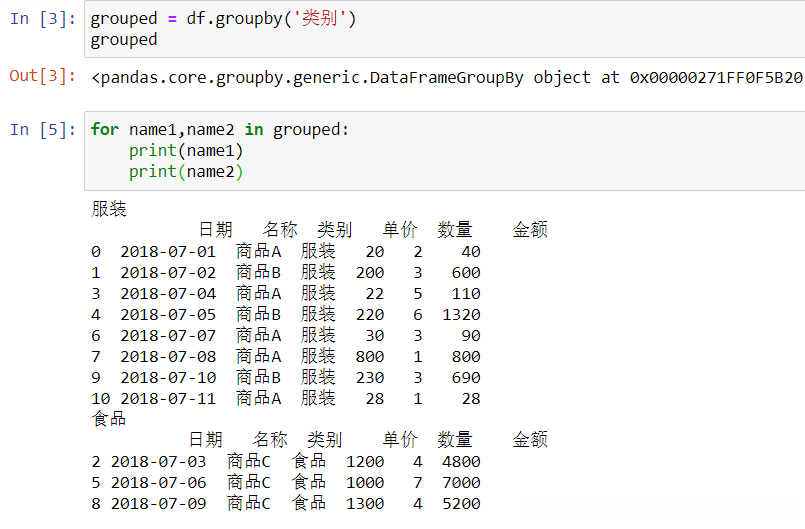The width and height of the screenshot is (805, 529).
Task: Click the date 2018-07-09 in 食品 table
Action: click(159, 504)
